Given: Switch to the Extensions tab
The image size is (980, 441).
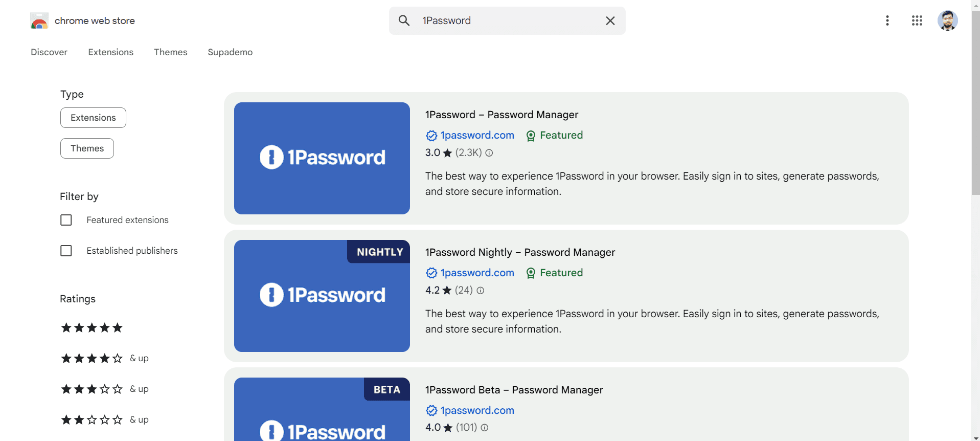Looking at the screenshot, I should 110,52.
